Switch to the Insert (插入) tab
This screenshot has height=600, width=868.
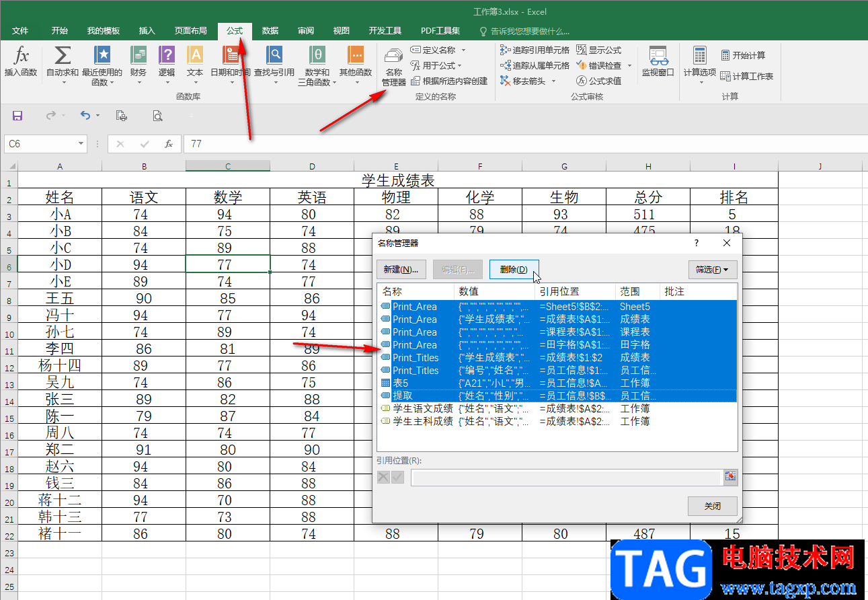point(147,31)
